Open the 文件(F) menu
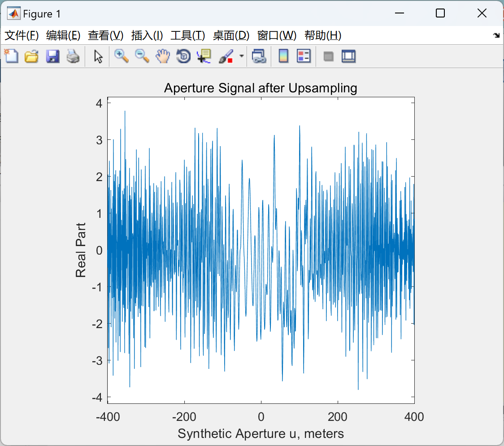504x446 pixels. point(22,35)
